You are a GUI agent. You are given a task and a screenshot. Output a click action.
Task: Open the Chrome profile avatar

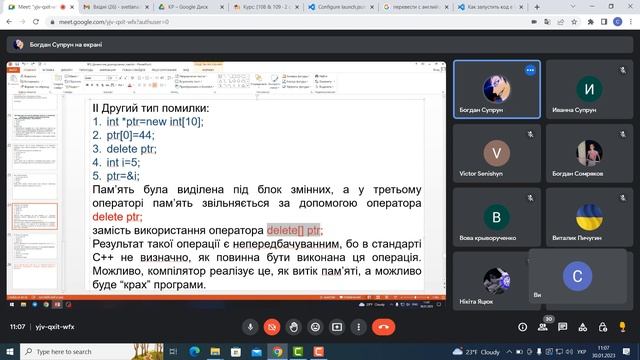pos(618,22)
